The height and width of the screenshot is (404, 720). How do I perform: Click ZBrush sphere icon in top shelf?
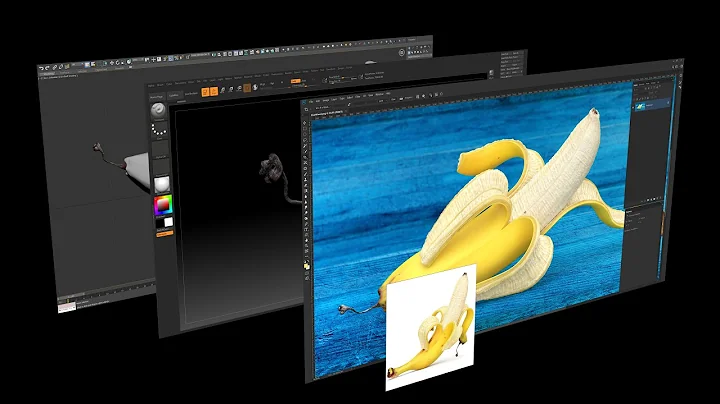tap(255, 87)
